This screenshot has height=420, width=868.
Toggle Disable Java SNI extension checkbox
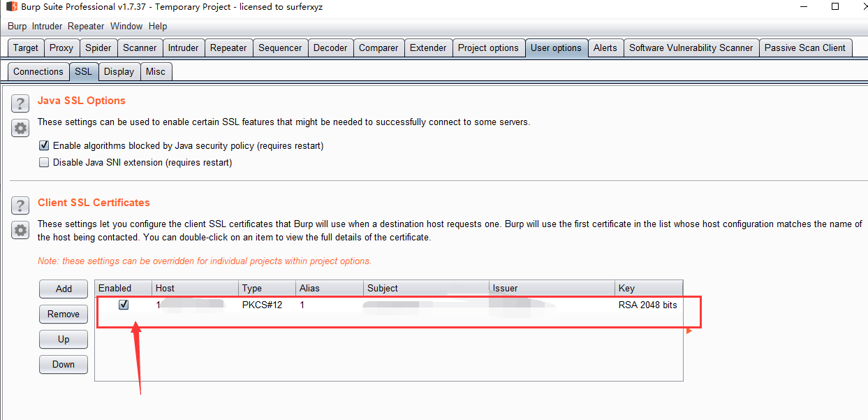pyautogui.click(x=44, y=163)
